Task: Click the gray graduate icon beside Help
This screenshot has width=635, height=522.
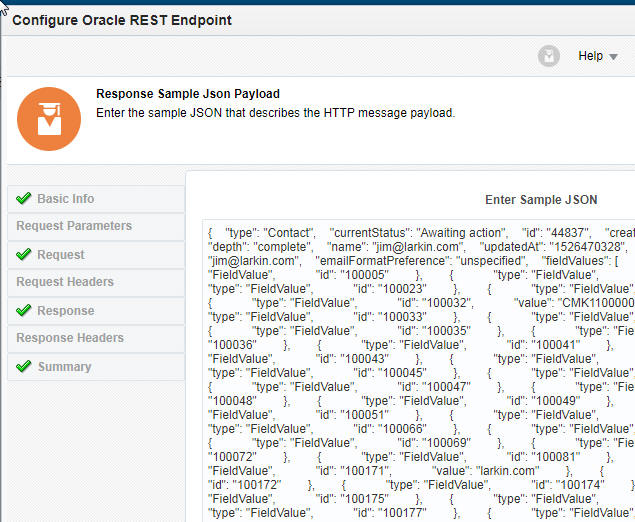Action: pos(548,56)
